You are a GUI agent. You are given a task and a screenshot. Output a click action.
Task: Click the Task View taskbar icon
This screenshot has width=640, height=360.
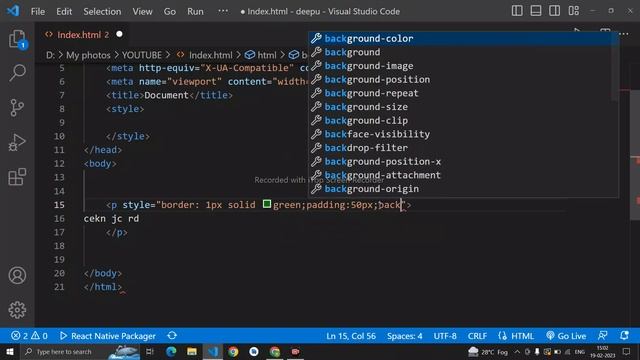click(150, 351)
